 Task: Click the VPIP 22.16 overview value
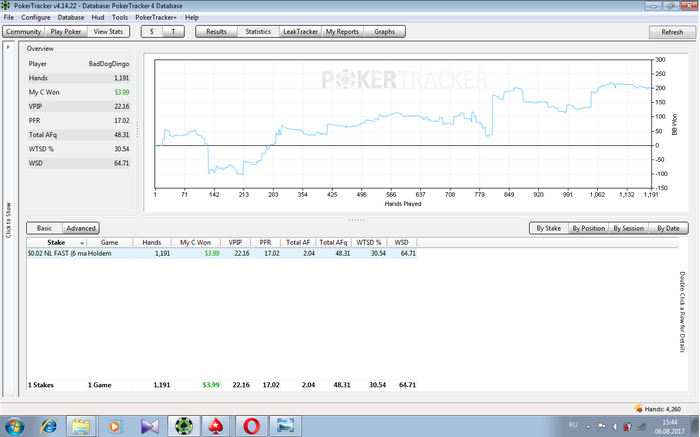(121, 107)
